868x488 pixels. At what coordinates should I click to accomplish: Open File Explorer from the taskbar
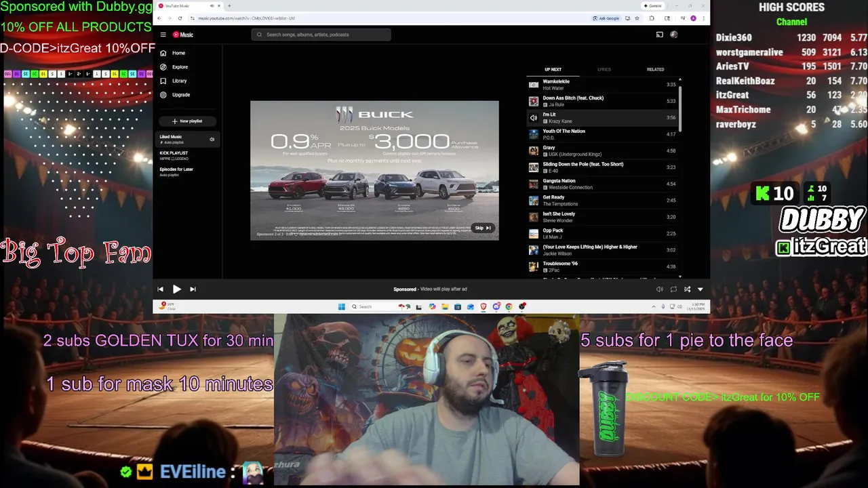(445, 307)
